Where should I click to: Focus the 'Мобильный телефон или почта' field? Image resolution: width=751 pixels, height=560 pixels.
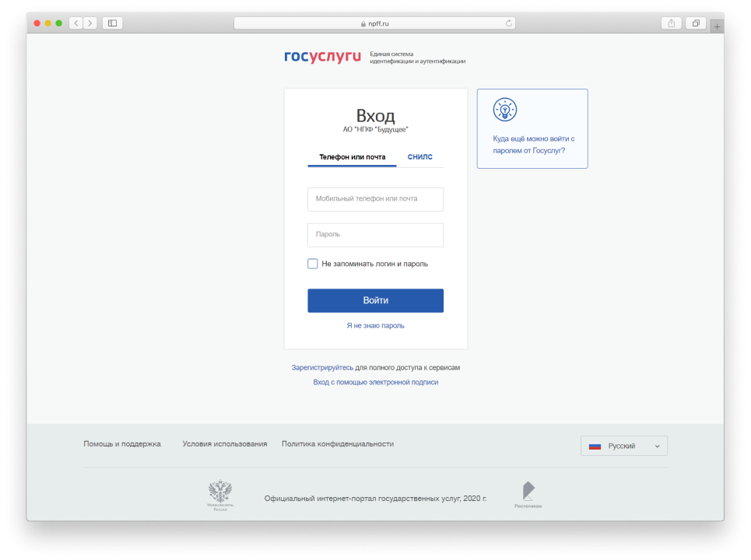pos(375,199)
